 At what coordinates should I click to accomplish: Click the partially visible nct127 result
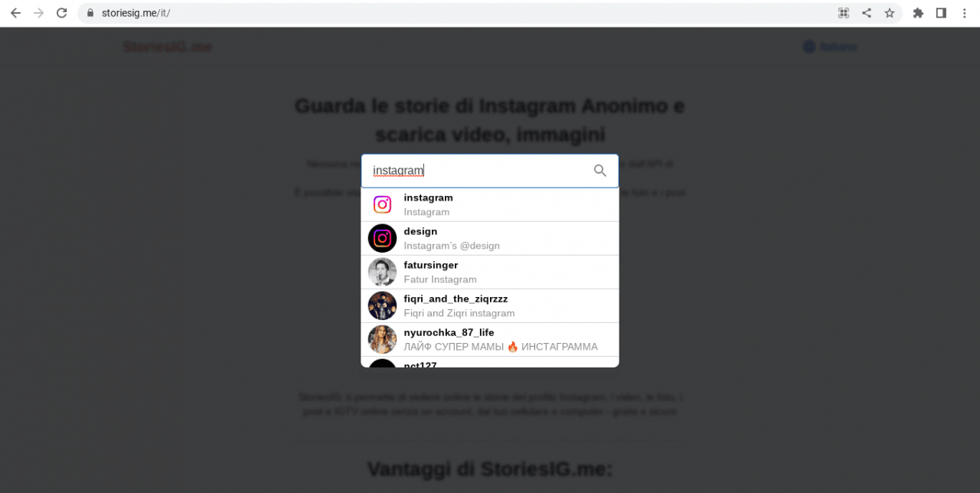point(490,362)
